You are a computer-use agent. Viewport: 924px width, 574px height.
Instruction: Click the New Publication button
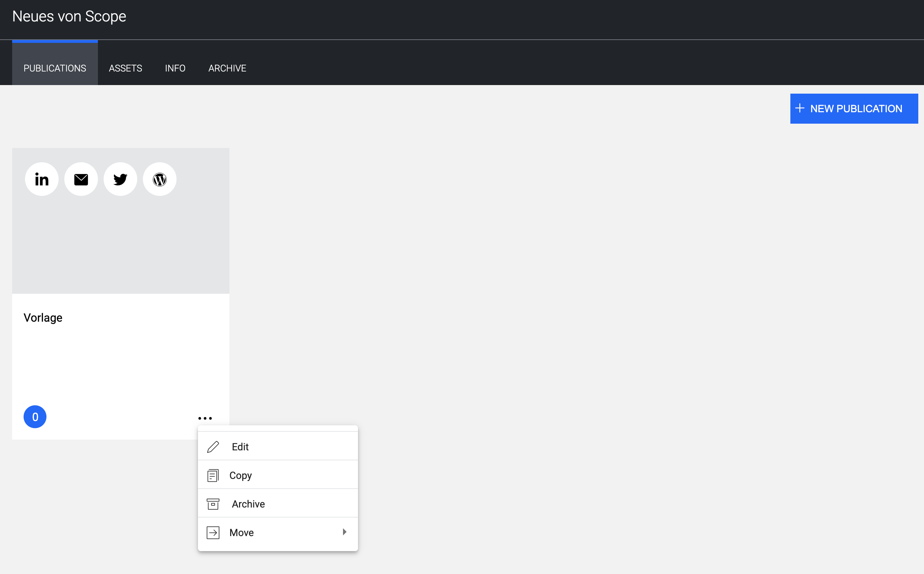(x=854, y=109)
